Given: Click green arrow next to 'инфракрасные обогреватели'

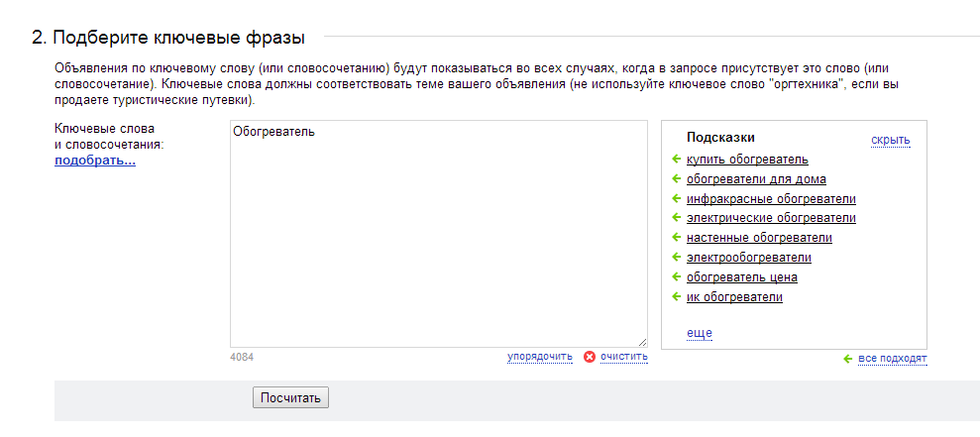Looking at the screenshot, I should click(x=676, y=199).
